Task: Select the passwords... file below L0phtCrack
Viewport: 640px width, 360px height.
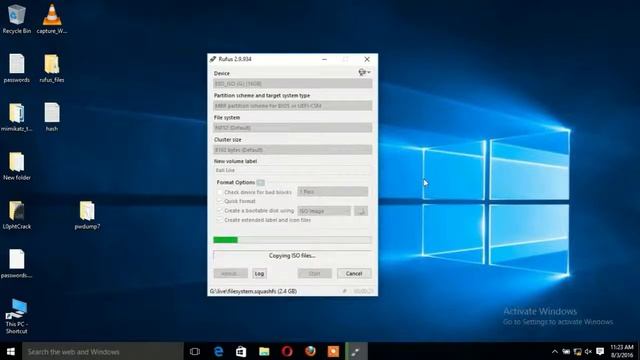Action: pos(16,264)
